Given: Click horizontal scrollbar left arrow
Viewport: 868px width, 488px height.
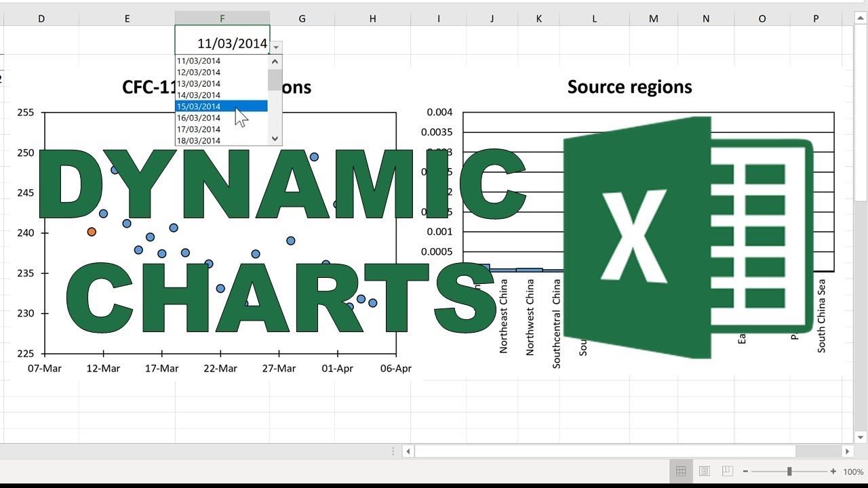Looking at the screenshot, I should coord(408,451).
